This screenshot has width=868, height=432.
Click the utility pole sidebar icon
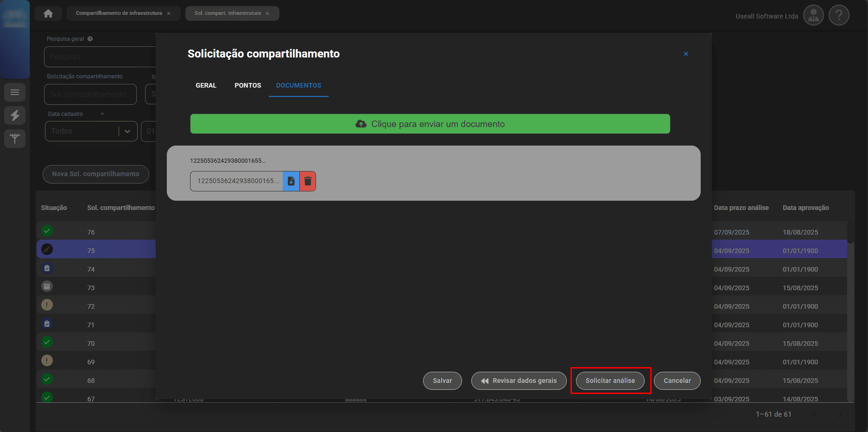tap(15, 138)
